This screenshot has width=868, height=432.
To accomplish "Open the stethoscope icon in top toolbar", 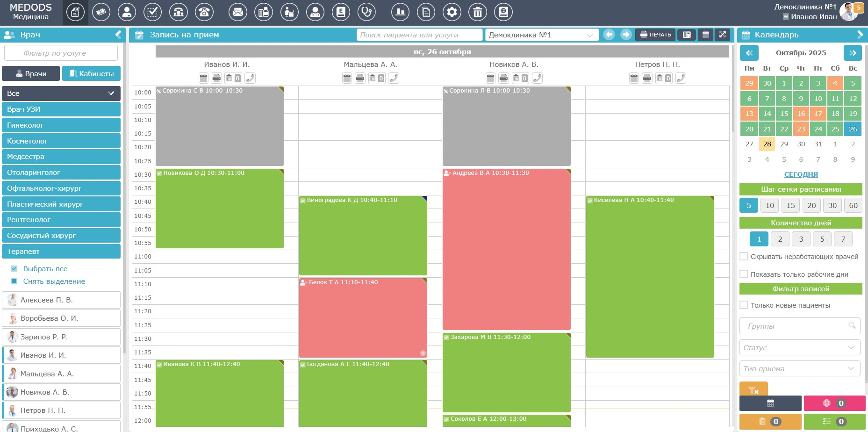I will click(x=366, y=12).
